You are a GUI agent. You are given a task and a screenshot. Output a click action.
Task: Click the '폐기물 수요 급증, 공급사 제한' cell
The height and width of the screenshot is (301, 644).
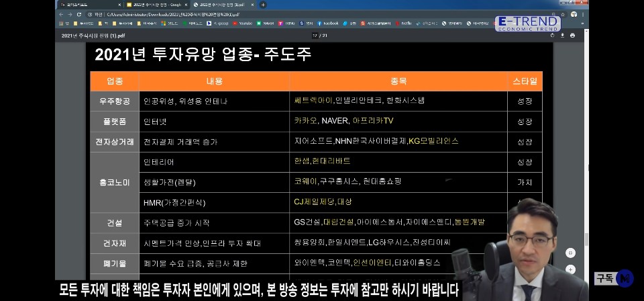point(215,263)
